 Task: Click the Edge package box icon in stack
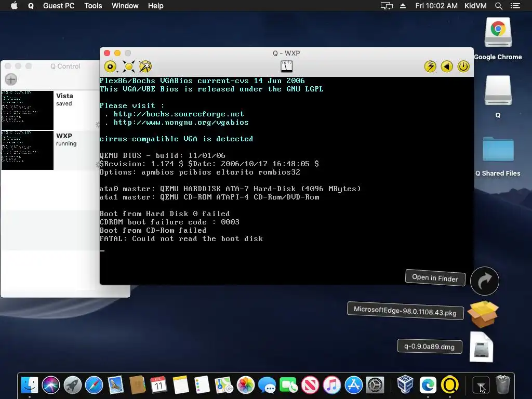pos(483,314)
